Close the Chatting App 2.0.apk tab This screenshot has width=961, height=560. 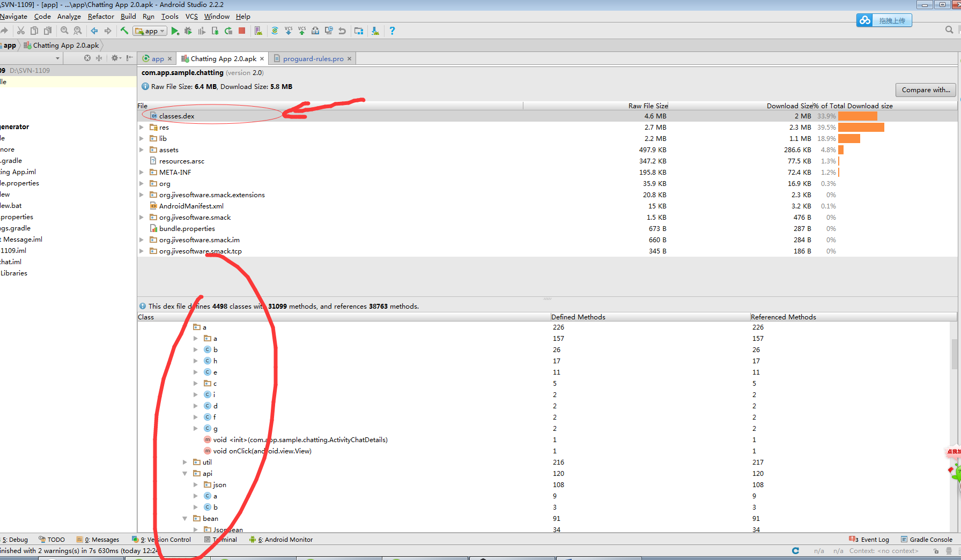pyautogui.click(x=262, y=59)
